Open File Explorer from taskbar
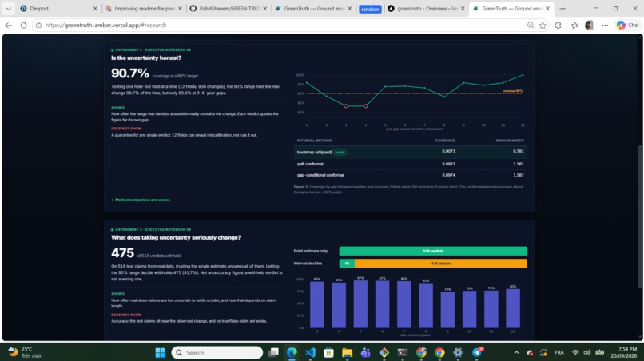644x361 pixels. tap(347, 352)
